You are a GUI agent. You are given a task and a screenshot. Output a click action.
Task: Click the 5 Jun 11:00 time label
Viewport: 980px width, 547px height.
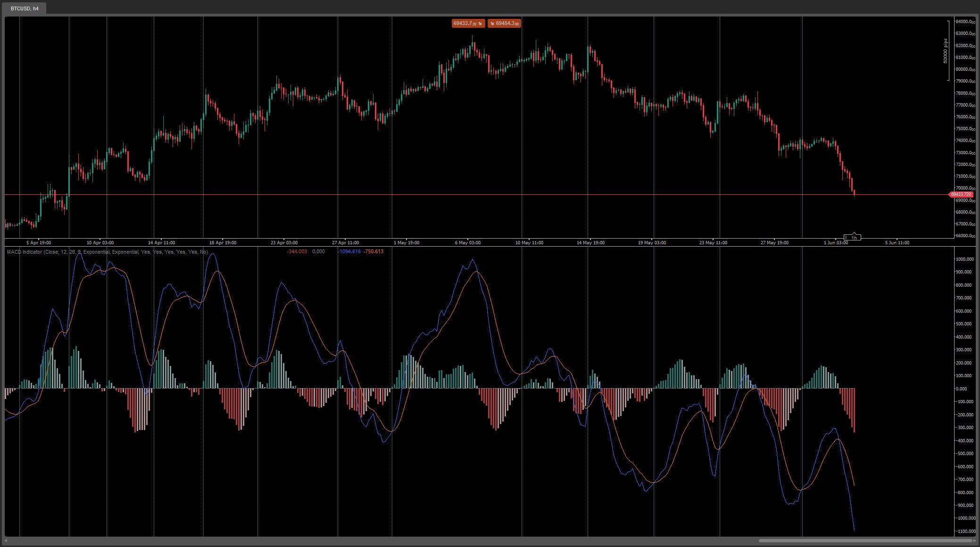point(897,243)
